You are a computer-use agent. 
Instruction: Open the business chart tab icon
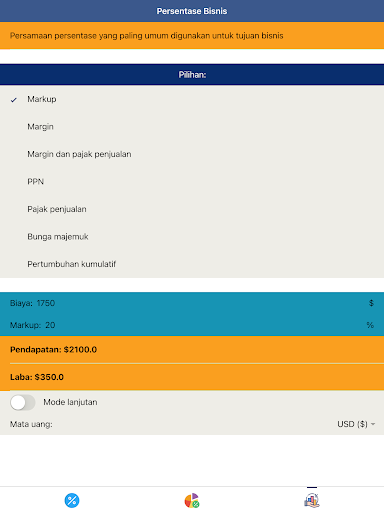tap(312, 500)
